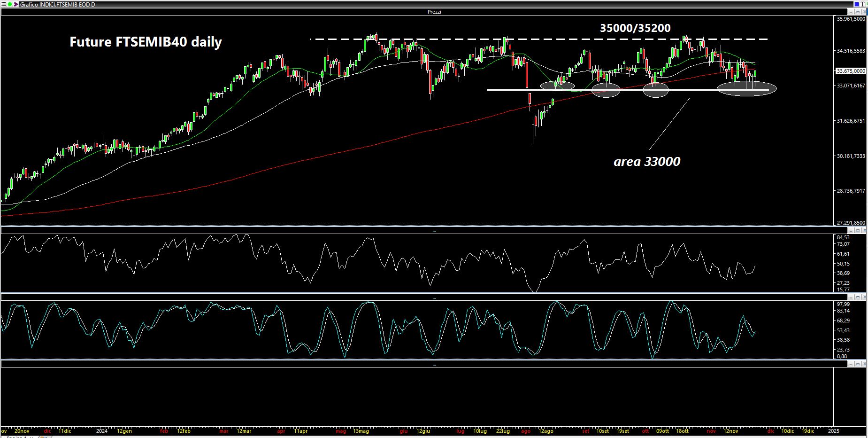Click the 15,77 oscillator scale value
The image size is (868, 438).
843,289
